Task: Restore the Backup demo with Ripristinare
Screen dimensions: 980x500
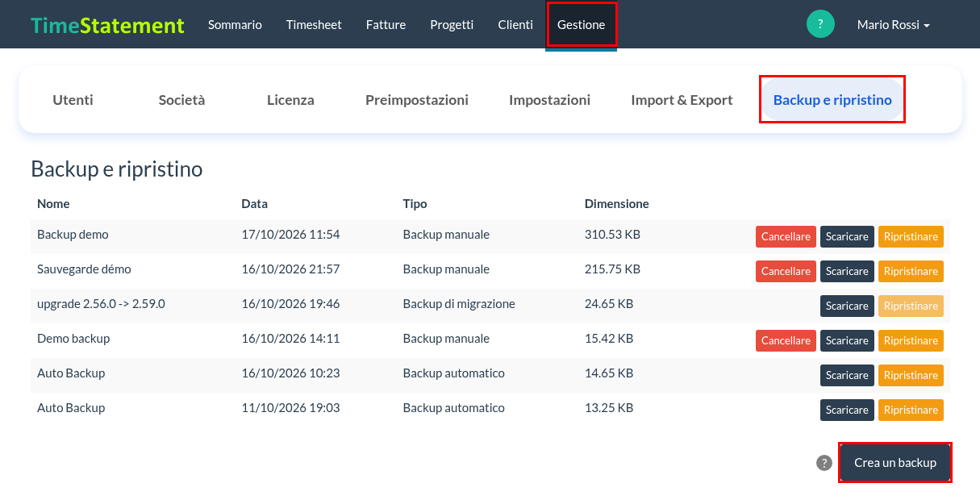Action: tap(911, 237)
